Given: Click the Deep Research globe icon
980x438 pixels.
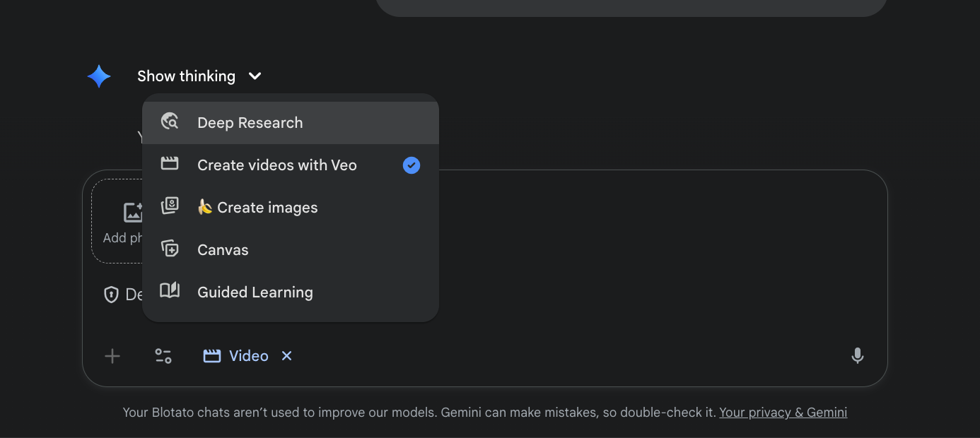Looking at the screenshot, I should 170,122.
